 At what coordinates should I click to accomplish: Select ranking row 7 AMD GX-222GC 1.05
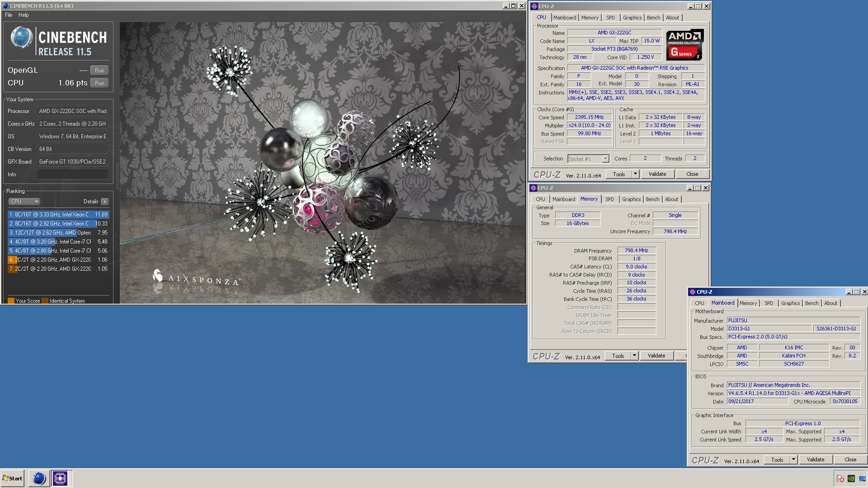[x=58, y=269]
